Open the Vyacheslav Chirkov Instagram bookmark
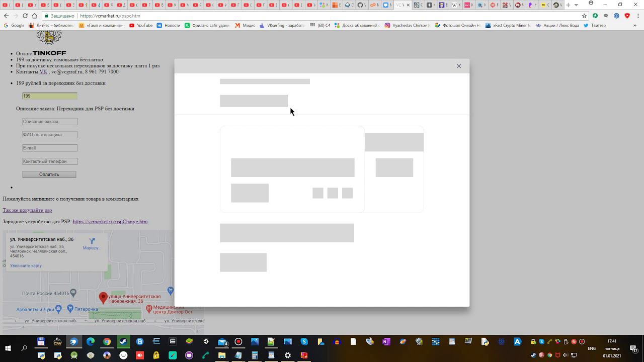Viewport: 644px width, 362px height. pyautogui.click(x=408, y=25)
